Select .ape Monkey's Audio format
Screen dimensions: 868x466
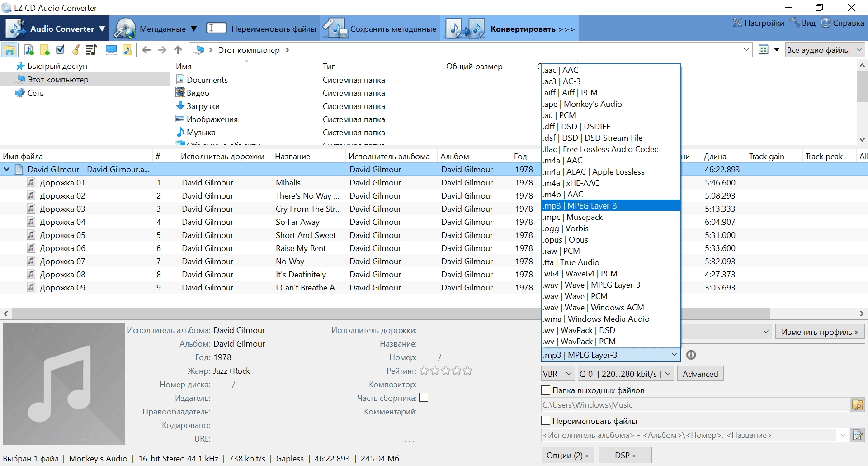[611, 104]
